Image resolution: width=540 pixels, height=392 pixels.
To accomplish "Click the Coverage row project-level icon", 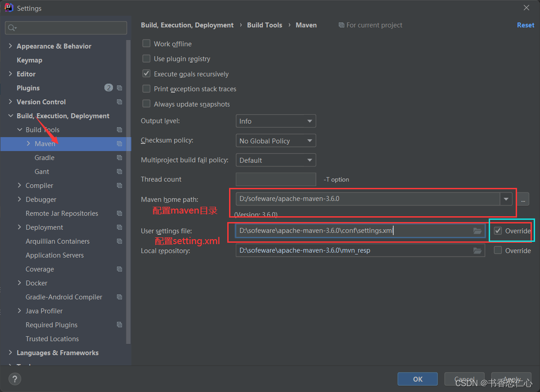I will pos(119,269).
